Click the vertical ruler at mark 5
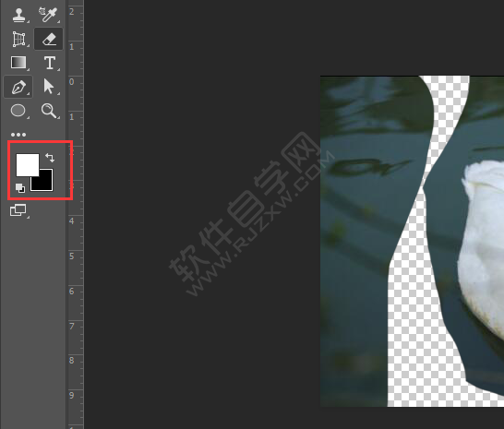Screen dimensions: 504x429 (x=75, y=256)
